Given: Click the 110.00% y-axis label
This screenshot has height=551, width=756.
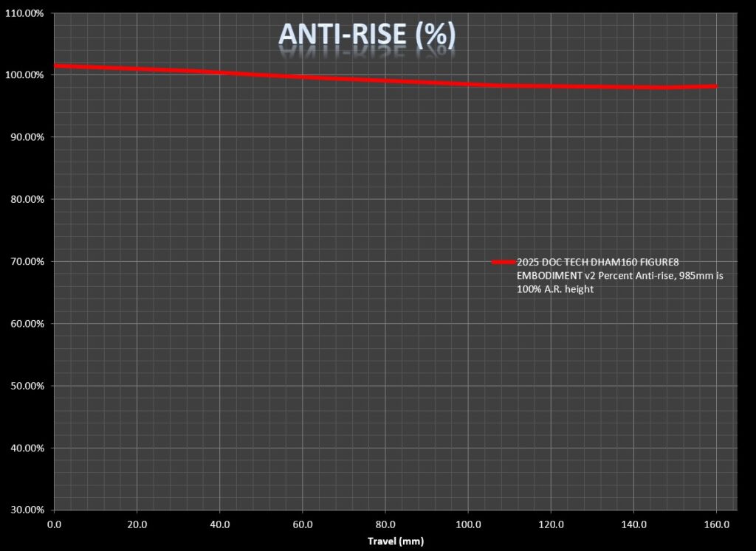Looking at the screenshot, I should (x=25, y=13).
